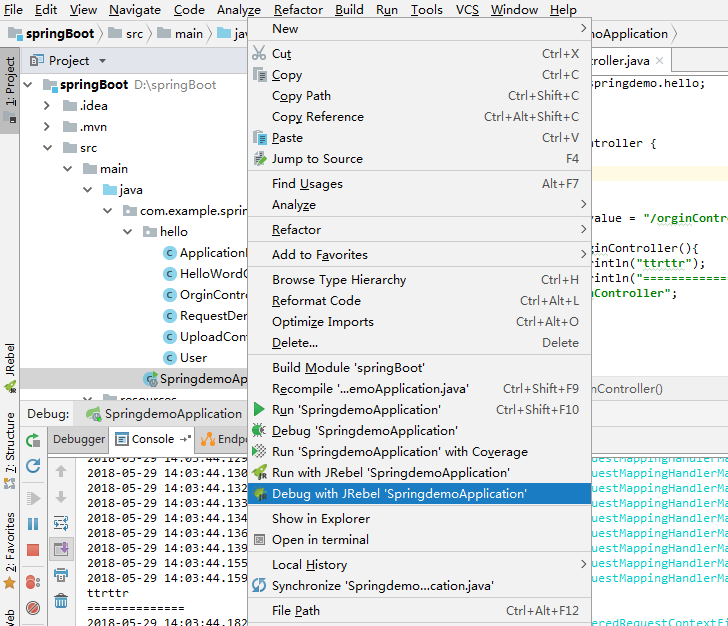
Task: Click the console Down stack trace arrow
Action: tap(61, 497)
